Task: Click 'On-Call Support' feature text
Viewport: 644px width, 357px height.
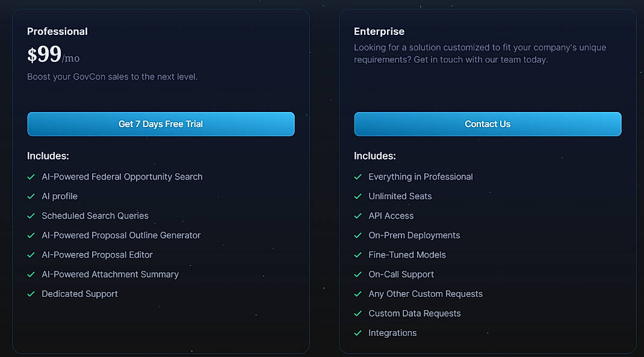Action: tap(401, 275)
